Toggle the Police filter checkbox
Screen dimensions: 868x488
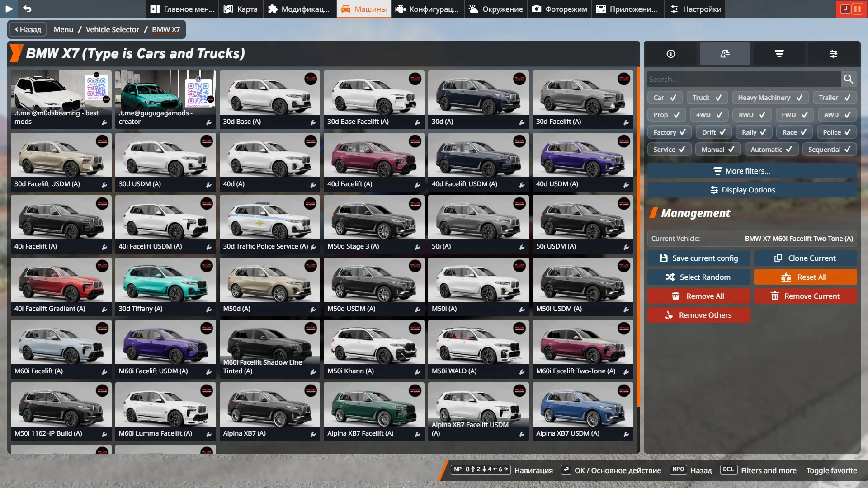coord(837,132)
